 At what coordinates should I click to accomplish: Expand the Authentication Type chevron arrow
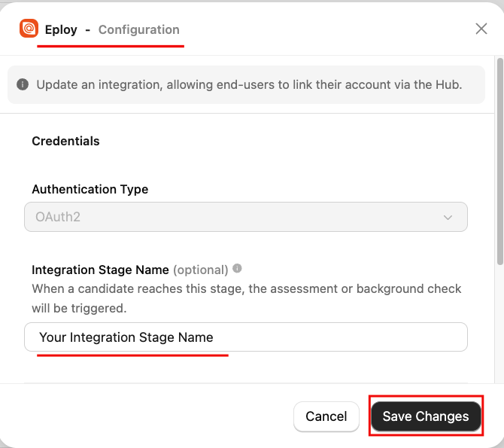(448, 217)
